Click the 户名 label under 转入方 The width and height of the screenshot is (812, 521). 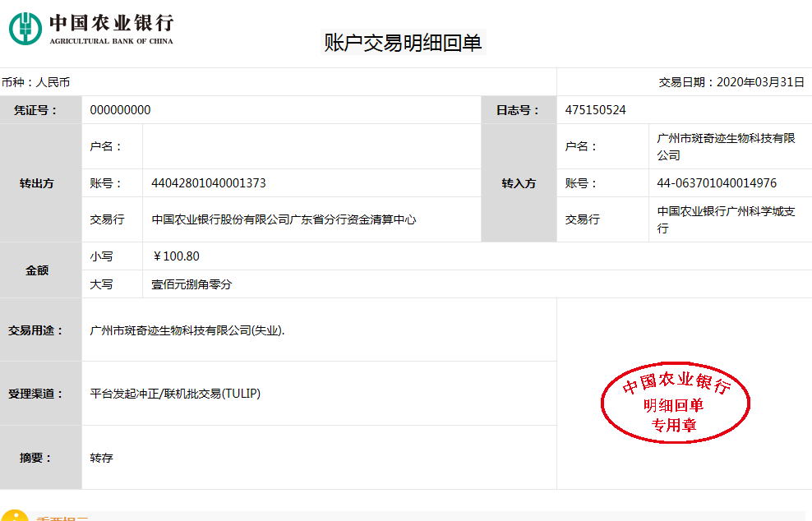coord(581,146)
